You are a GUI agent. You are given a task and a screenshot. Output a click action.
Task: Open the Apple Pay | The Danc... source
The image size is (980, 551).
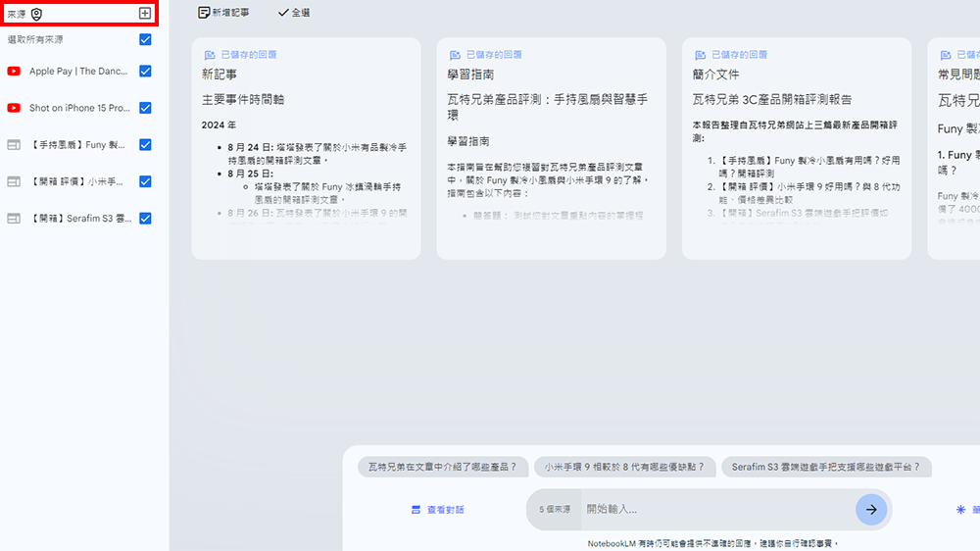coord(78,72)
